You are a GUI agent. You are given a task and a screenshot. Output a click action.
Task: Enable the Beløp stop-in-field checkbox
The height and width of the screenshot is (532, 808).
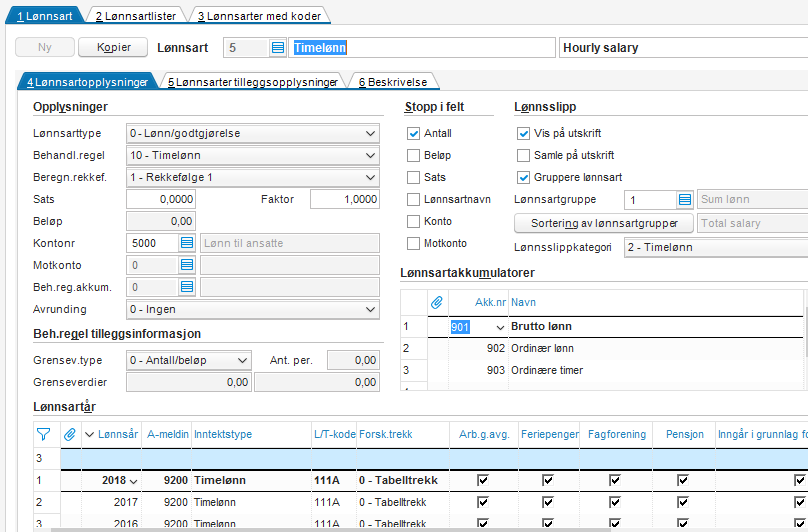(x=413, y=156)
